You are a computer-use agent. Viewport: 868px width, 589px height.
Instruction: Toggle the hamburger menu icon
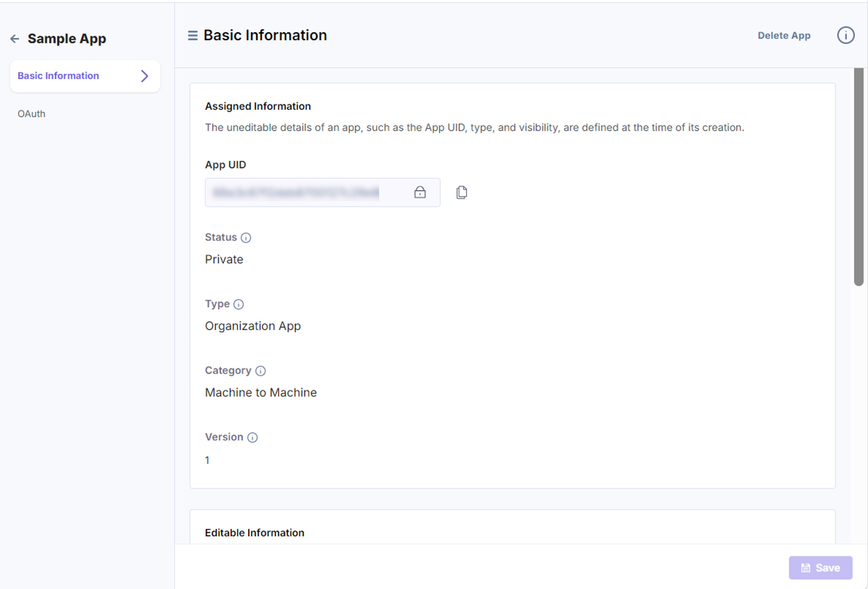(193, 35)
